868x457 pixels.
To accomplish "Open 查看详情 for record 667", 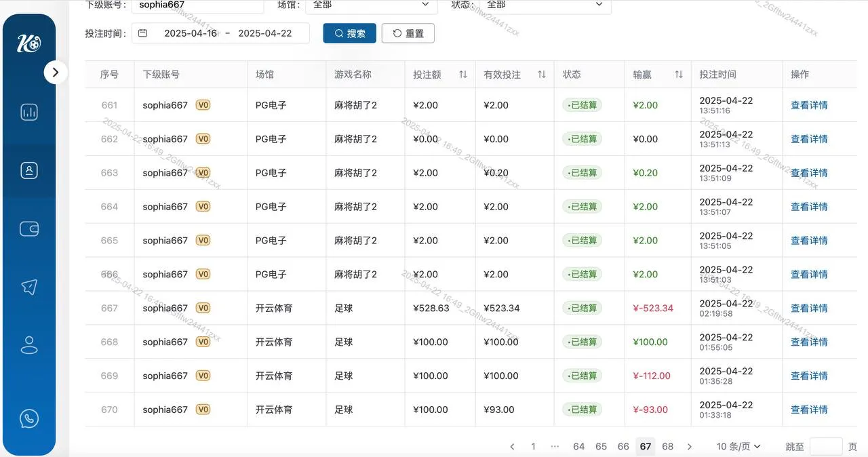I will click(x=809, y=308).
